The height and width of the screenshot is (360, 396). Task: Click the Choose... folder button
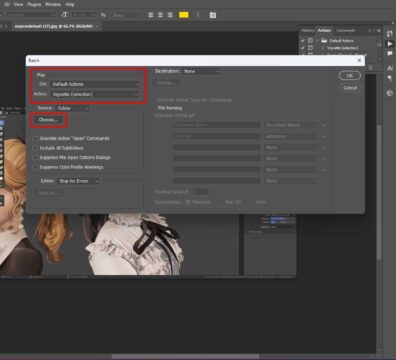pyautogui.click(x=49, y=120)
